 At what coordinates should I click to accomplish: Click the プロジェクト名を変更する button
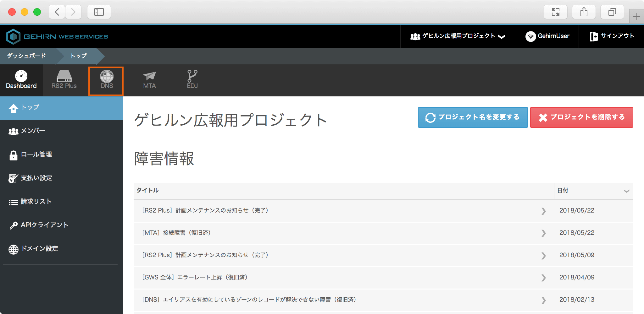[x=472, y=117]
